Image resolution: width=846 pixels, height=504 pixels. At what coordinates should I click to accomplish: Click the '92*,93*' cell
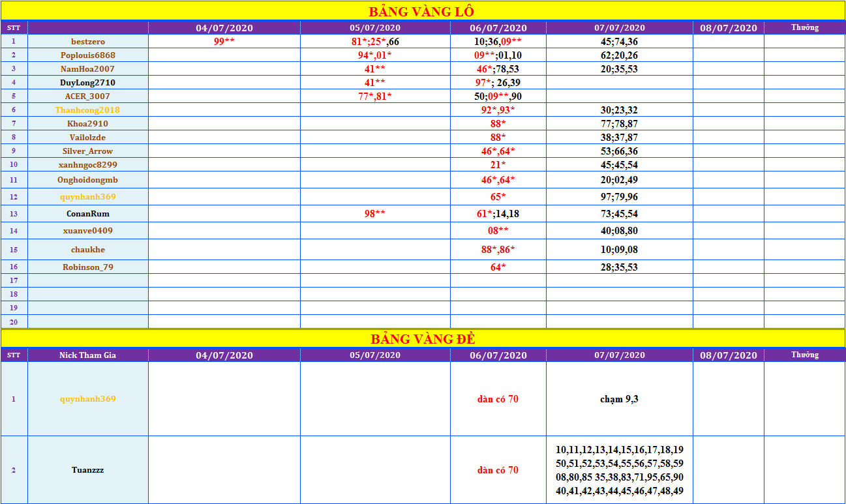498,110
